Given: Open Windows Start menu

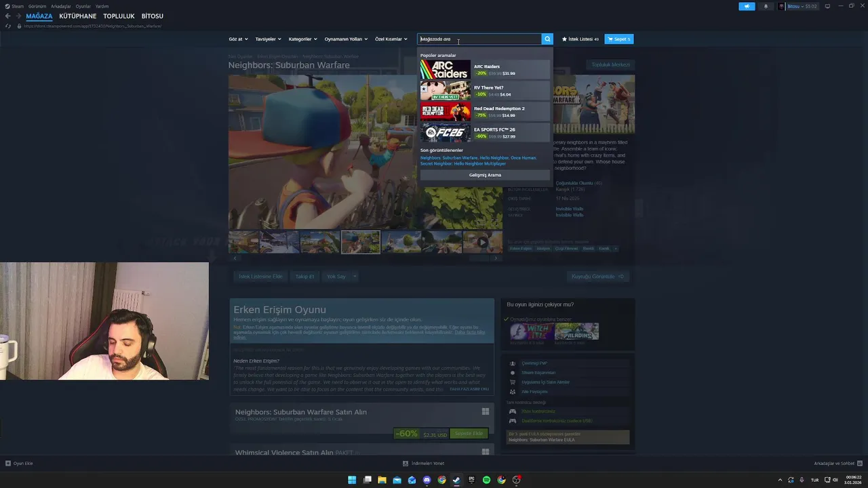Looking at the screenshot, I should [352, 480].
